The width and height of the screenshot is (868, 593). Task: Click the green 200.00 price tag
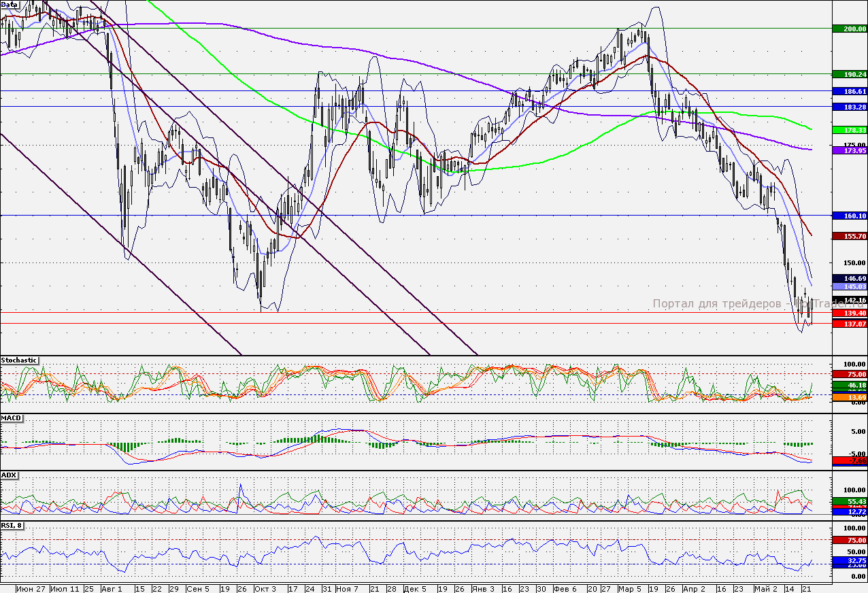pyautogui.click(x=850, y=29)
